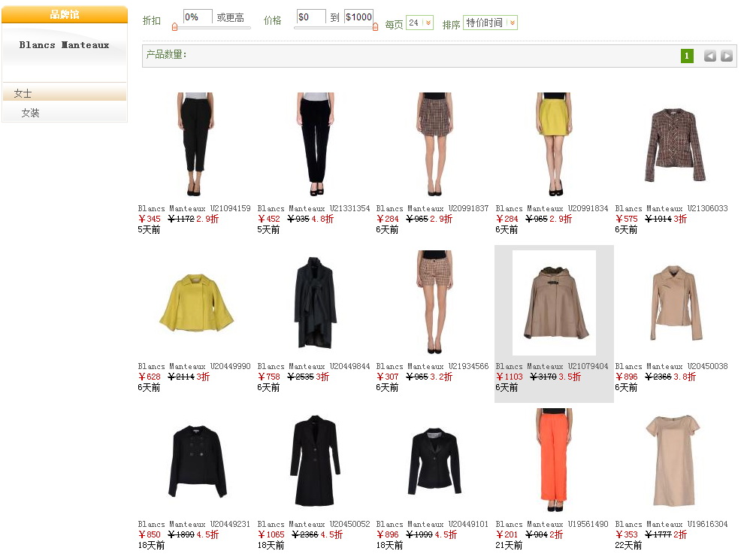Open the per-page 24 dropdown
Screen dimensions: 744x560
(419, 23)
